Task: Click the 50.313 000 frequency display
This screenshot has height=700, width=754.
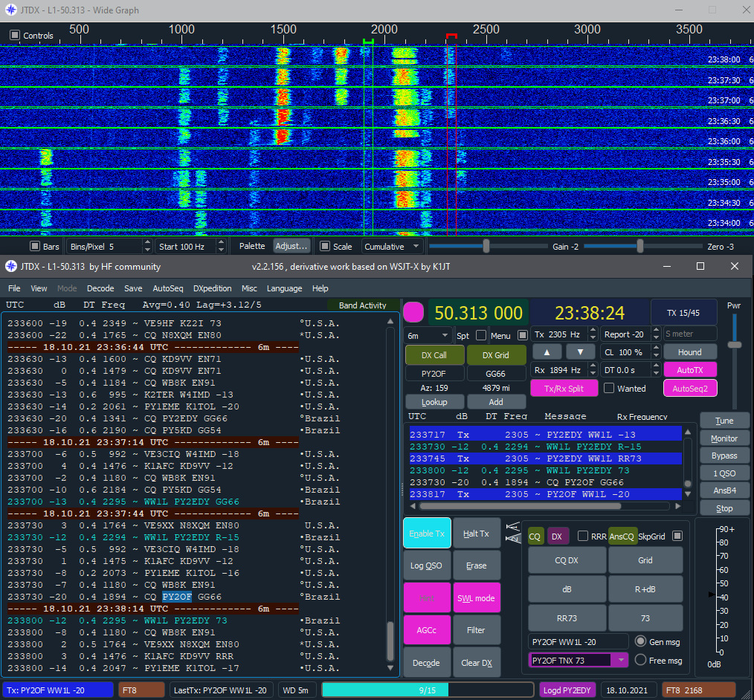Action: (478, 313)
